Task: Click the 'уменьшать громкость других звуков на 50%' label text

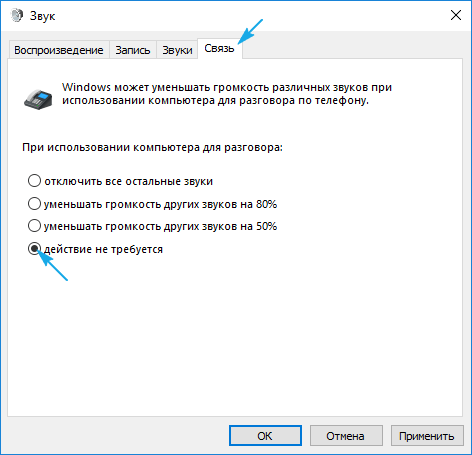Action: 161,226
